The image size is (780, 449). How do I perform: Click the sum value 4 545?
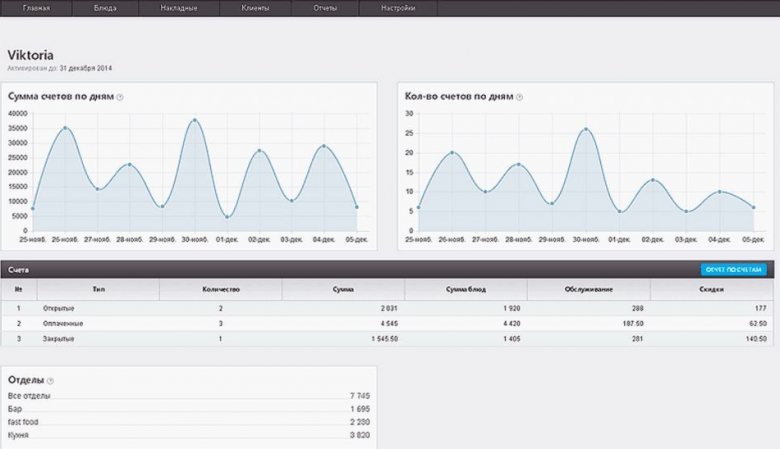click(x=389, y=324)
